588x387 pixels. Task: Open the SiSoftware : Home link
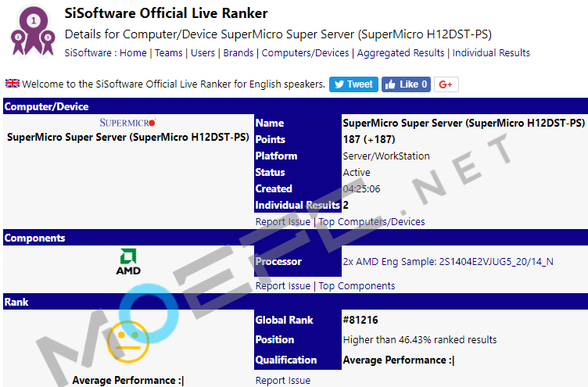[106, 53]
